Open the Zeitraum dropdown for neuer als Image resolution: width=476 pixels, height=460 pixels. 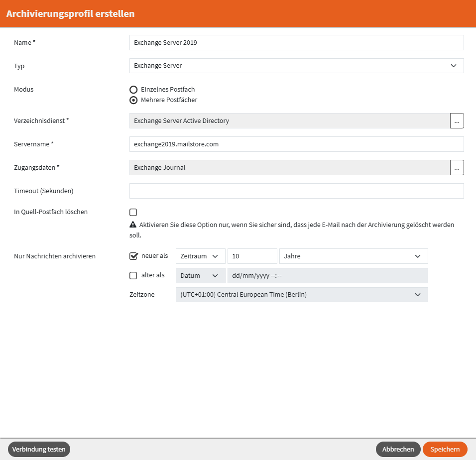[x=200, y=256]
